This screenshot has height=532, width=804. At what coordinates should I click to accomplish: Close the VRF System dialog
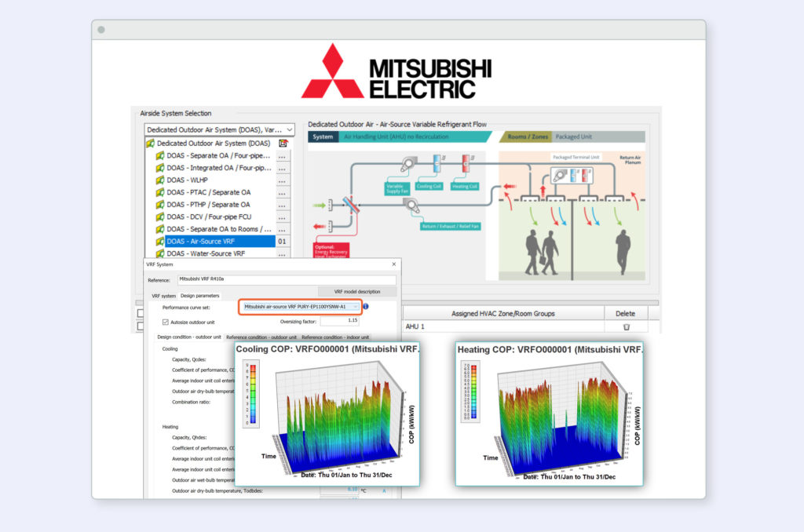click(x=394, y=264)
